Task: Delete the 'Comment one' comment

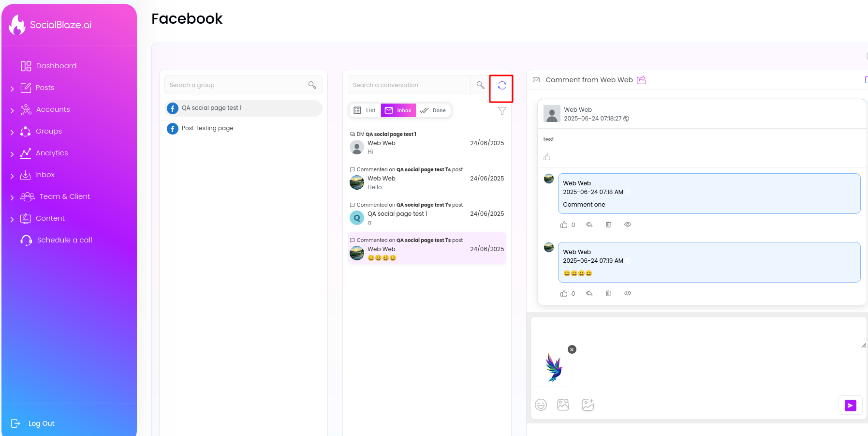Action: pyautogui.click(x=608, y=225)
